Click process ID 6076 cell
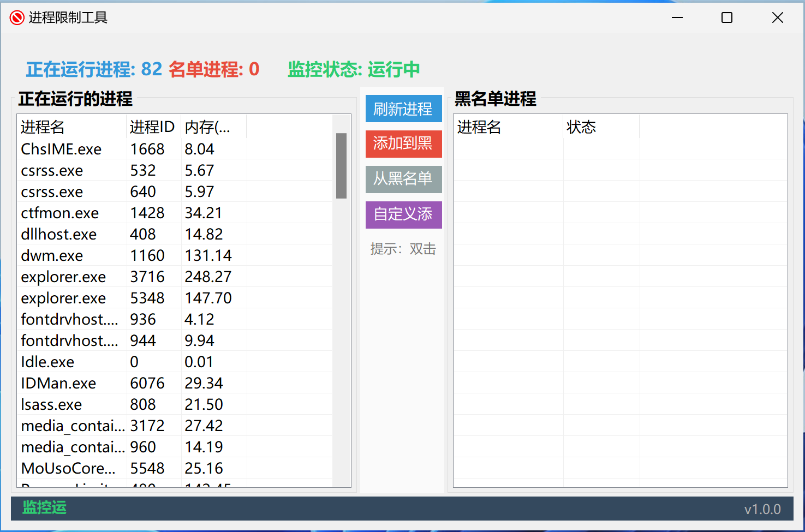The image size is (805, 532). tap(147, 383)
